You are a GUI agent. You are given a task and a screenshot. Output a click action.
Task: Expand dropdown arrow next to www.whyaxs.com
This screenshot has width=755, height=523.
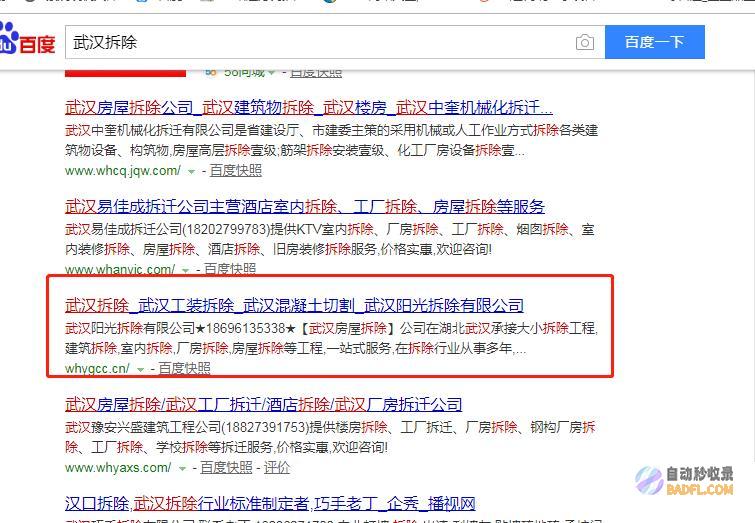pos(182,468)
